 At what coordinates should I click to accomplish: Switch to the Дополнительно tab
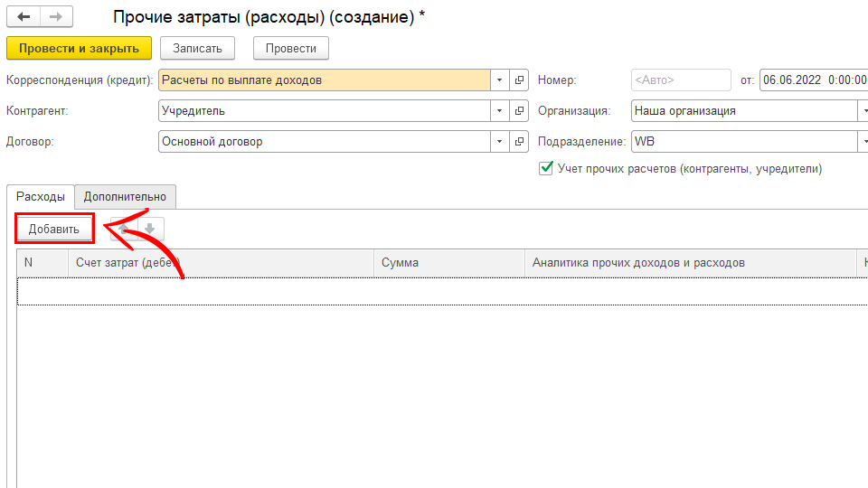click(126, 197)
